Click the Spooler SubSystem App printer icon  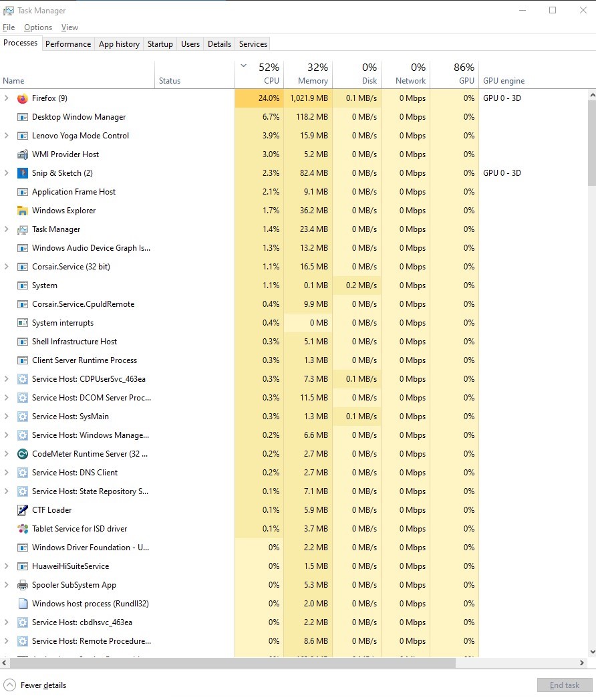pyautogui.click(x=22, y=585)
